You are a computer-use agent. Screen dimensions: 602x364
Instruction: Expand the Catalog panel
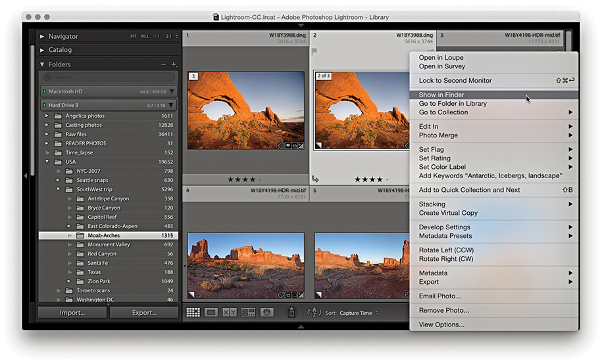(x=43, y=50)
